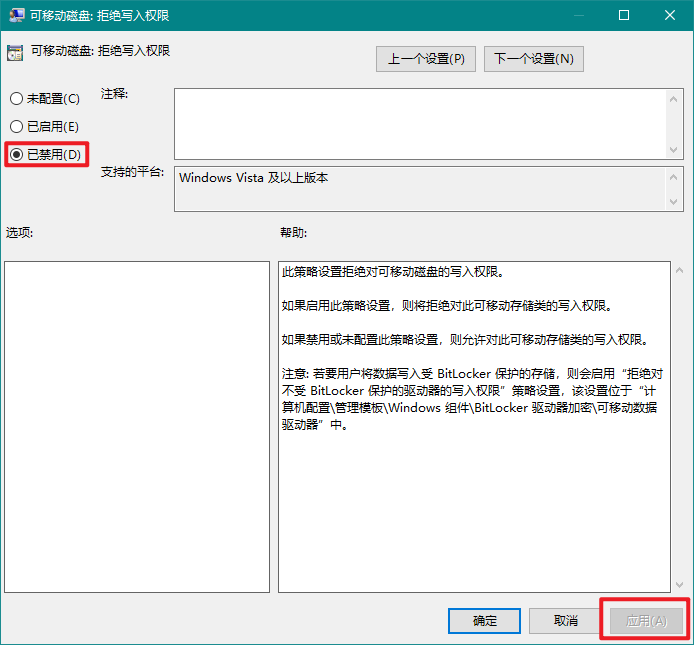
Task: Maximize the dialog window
Action: tap(624, 15)
